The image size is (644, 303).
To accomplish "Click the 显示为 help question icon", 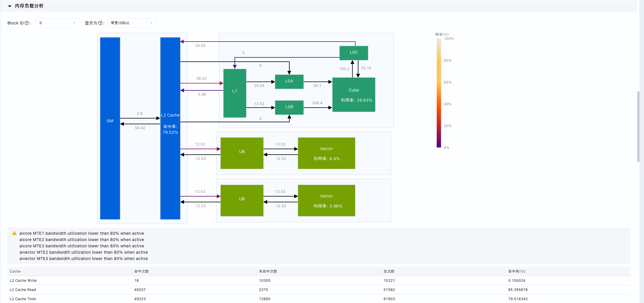I will point(100,23).
